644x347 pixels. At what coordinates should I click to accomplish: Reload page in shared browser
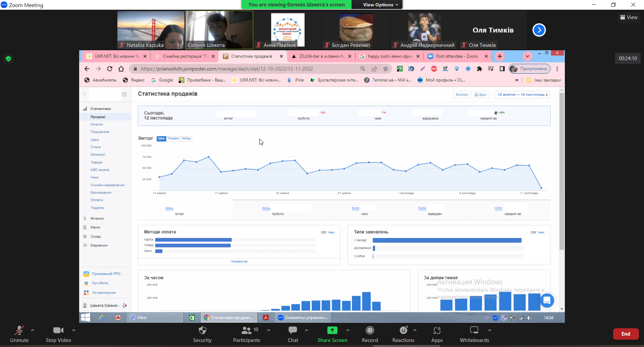tap(110, 69)
